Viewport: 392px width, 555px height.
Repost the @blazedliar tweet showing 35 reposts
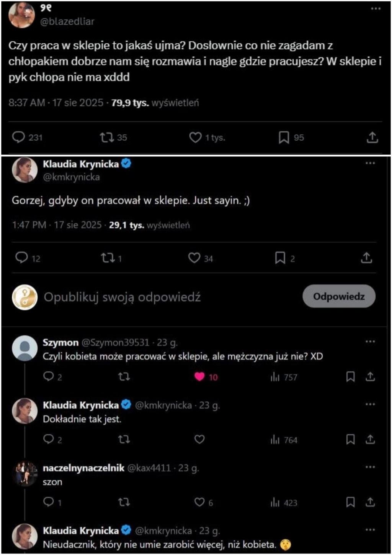106,137
